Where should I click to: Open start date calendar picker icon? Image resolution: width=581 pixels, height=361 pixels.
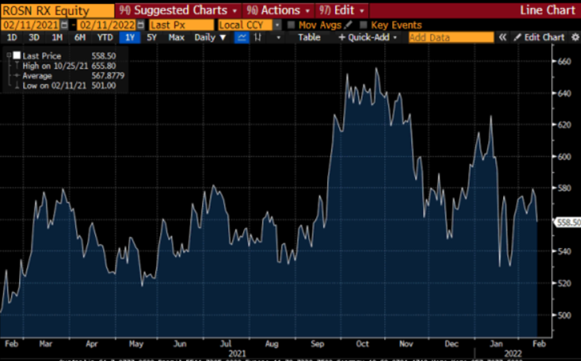tap(64, 25)
